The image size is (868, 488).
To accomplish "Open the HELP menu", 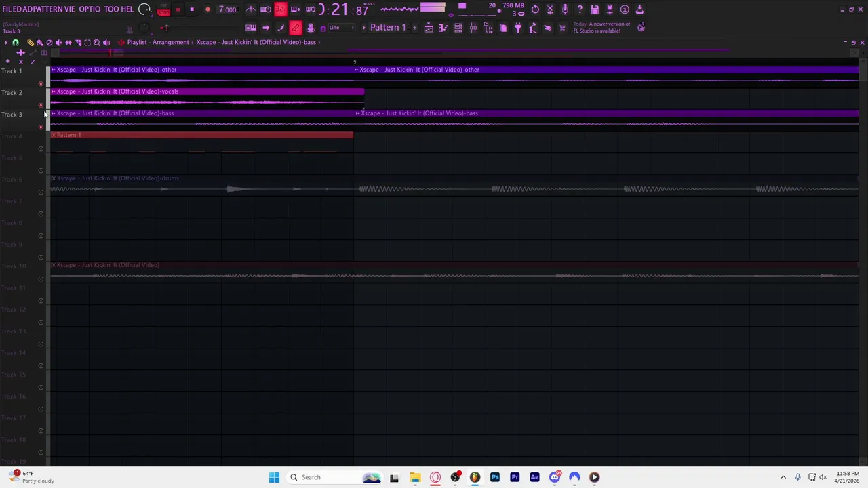I will click(127, 9).
